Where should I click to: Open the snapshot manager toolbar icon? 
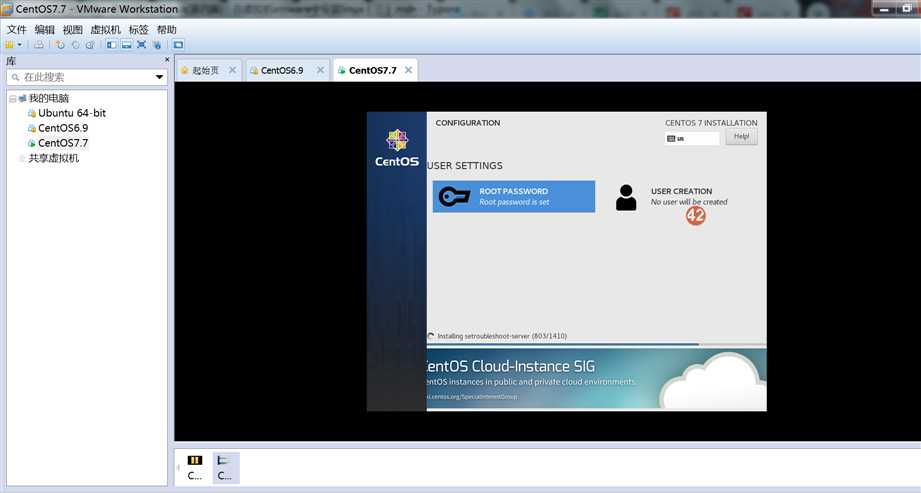click(90, 45)
